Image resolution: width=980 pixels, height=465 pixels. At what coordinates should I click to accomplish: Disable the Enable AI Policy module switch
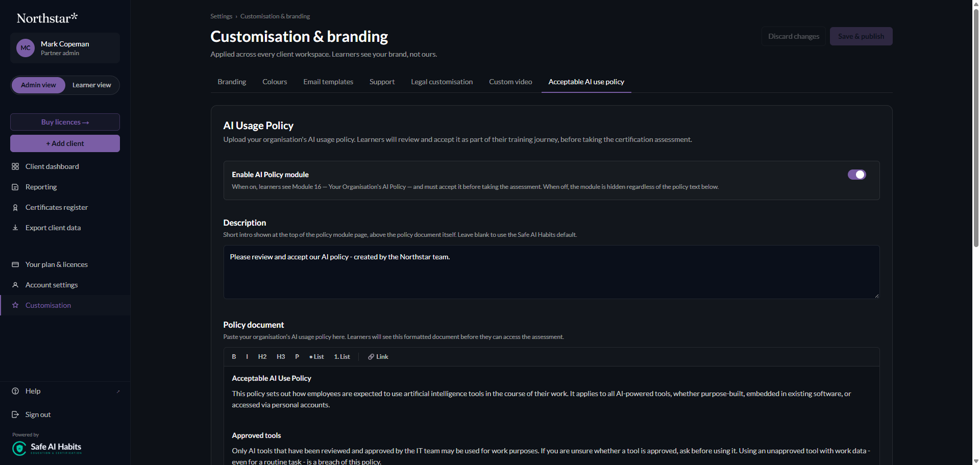856,175
